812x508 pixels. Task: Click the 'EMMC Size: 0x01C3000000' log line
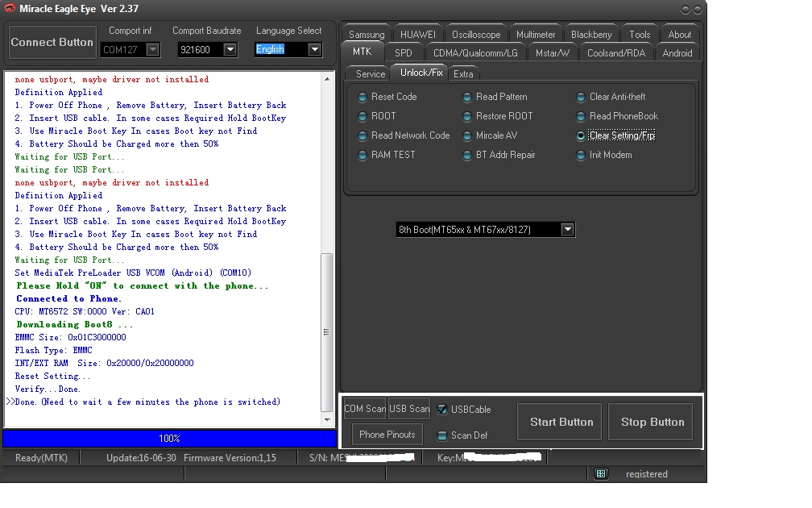70,337
